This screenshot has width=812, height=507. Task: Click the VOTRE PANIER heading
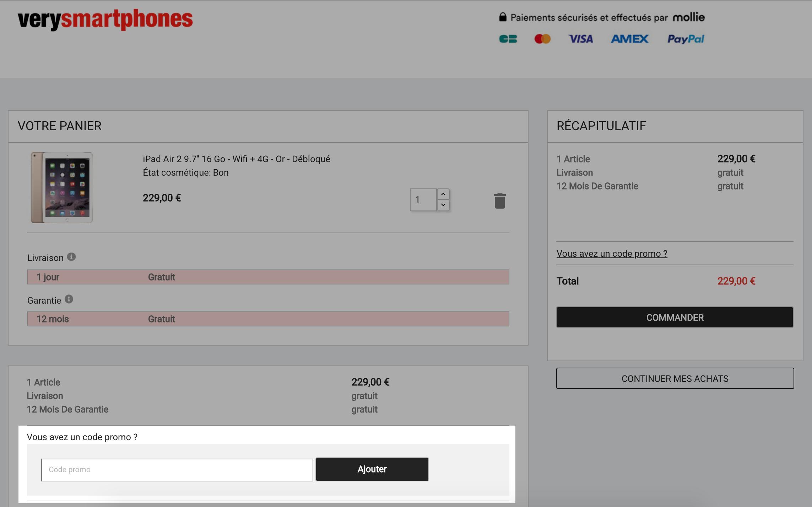59,126
